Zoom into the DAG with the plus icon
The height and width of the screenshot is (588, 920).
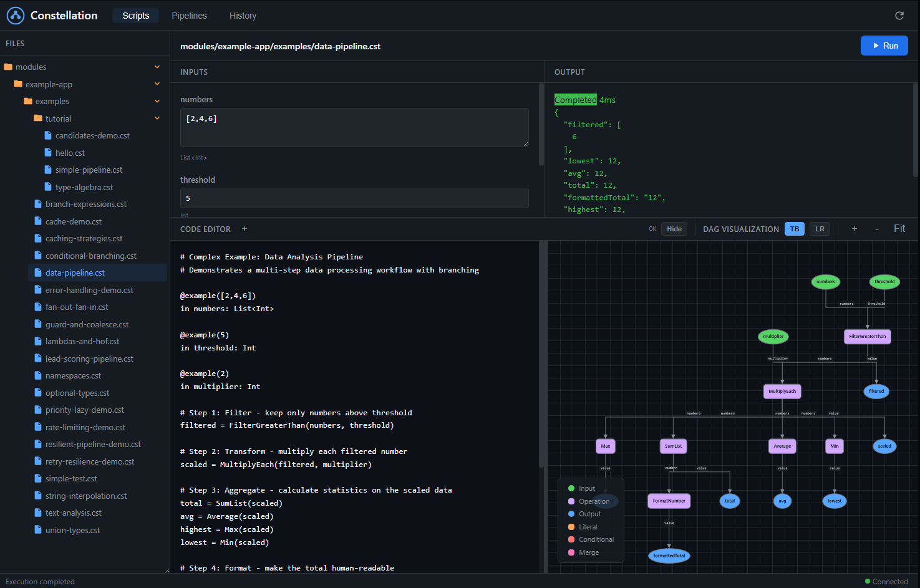tap(854, 229)
